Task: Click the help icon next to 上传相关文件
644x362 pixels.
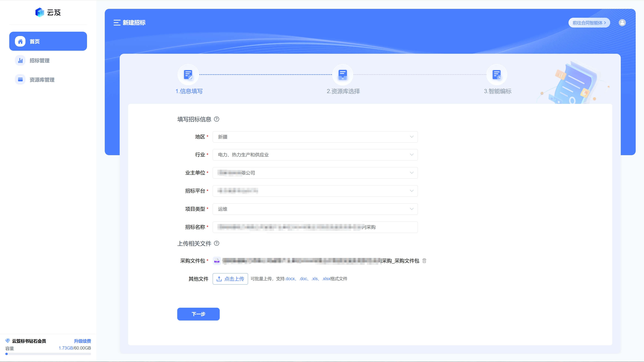Action: point(217,243)
